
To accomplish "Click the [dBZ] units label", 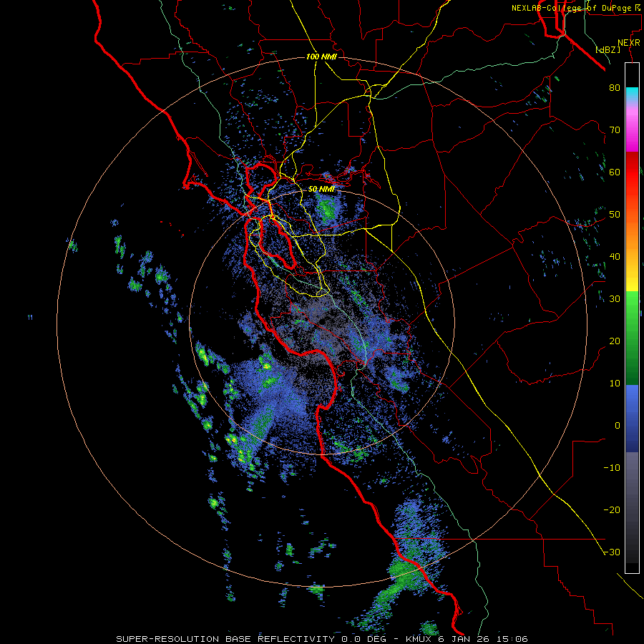I will tap(608, 49).
